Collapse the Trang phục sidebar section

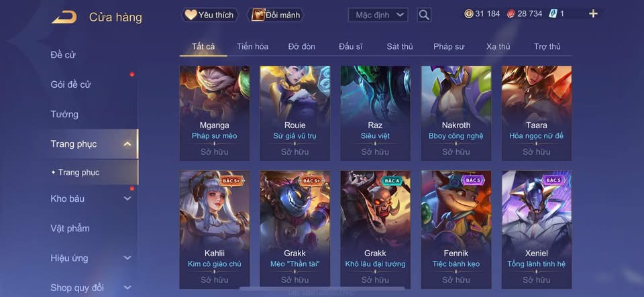[x=127, y=144]
